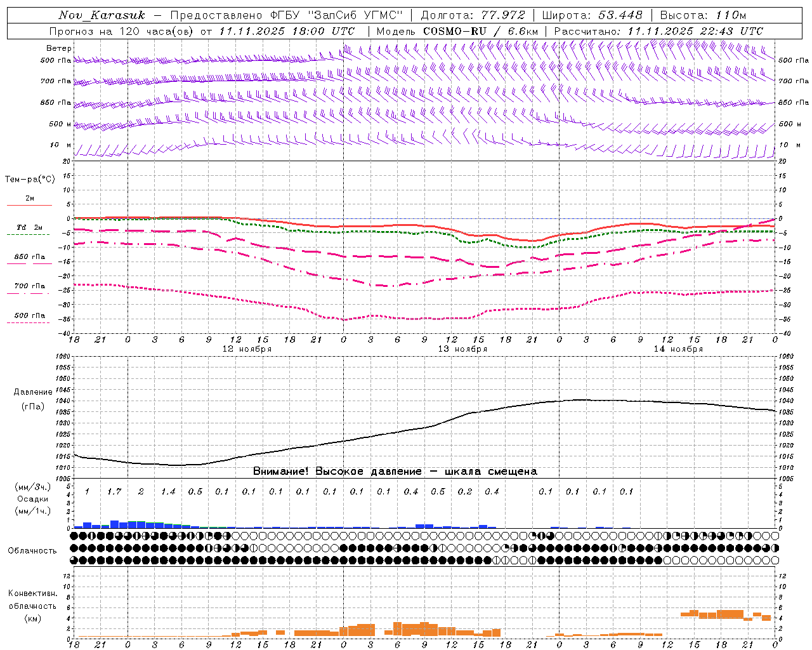Click the Модель COSMO-RU / 6.6км label
The height and width of the screenshot is (650, 812).
click(457, 31)
